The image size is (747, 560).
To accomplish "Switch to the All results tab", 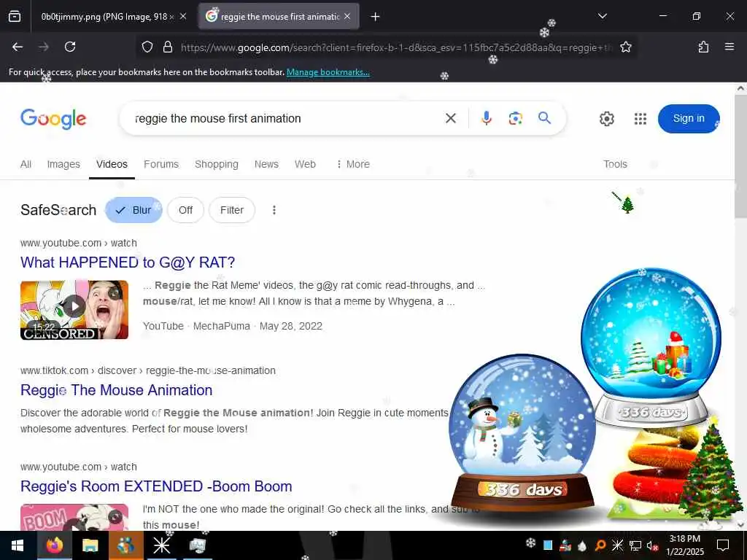I will click(26, 164).
